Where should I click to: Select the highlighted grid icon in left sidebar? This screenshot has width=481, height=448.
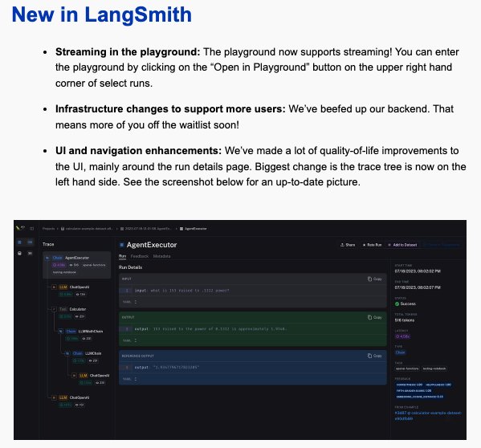[x=19, y=242]
